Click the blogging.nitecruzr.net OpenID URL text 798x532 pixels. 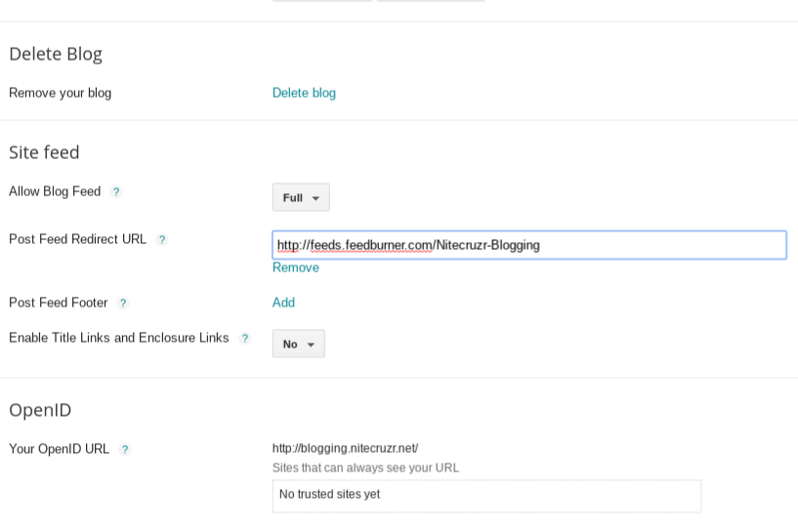(345, 448)
